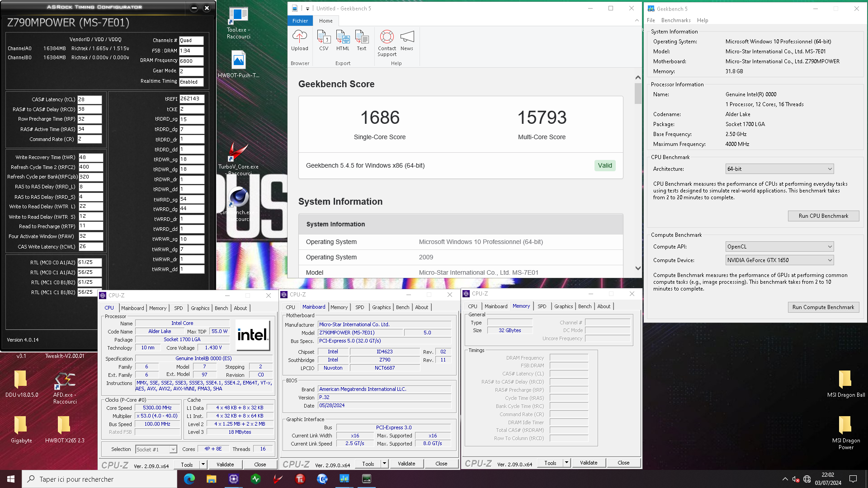Switch to CPU-Z via its taskbar icon
The height and width of the screenshot is (488, 868).
tap(234, 479)
